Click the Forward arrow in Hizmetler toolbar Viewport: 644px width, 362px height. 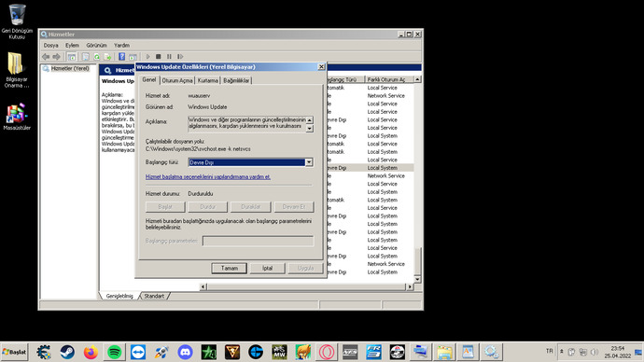coord(56,57)
